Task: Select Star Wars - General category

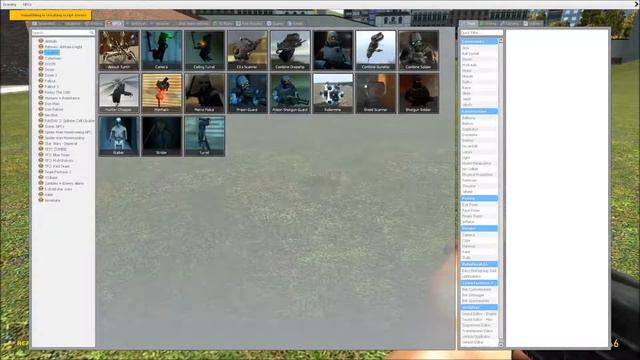Action: [x=61, y=144]
